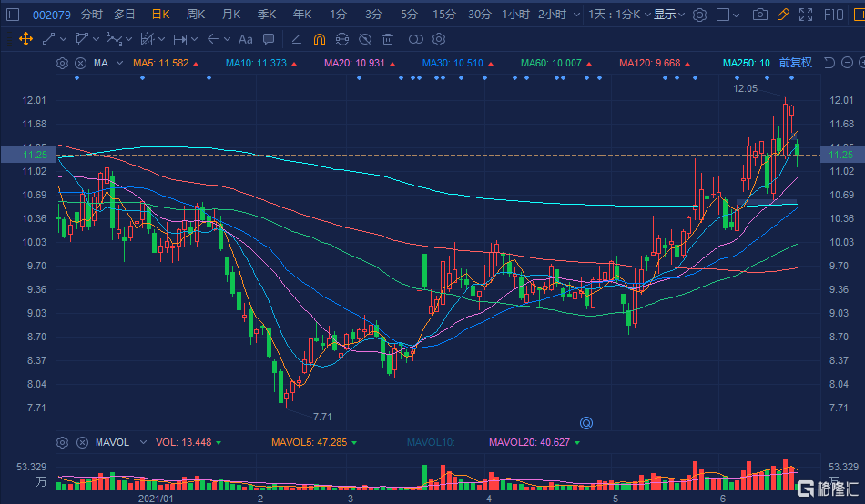Click the trash icon to delete drawings
Image resolution: width=865 pixels, height=504 pixels.
pyautogui.click(x=388, y=39)
